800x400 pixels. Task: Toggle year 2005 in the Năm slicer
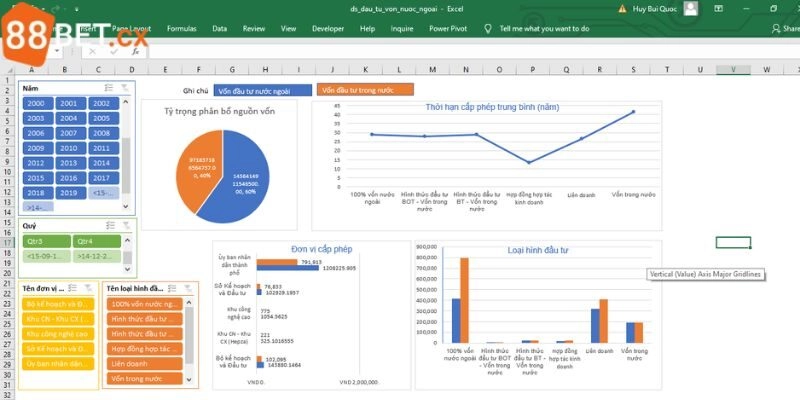(x=101, y=118)
